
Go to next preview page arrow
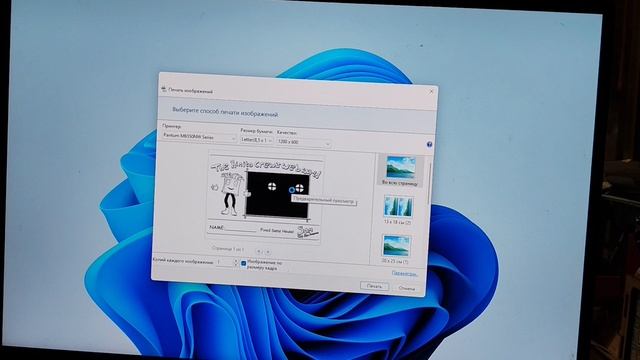point(268,251)
